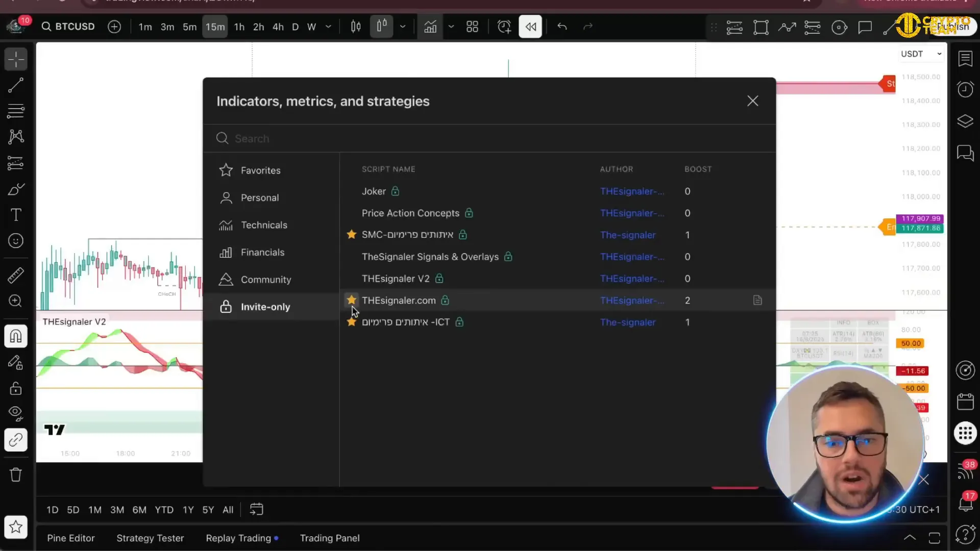Select the Invite-only category

pos(271,307)
